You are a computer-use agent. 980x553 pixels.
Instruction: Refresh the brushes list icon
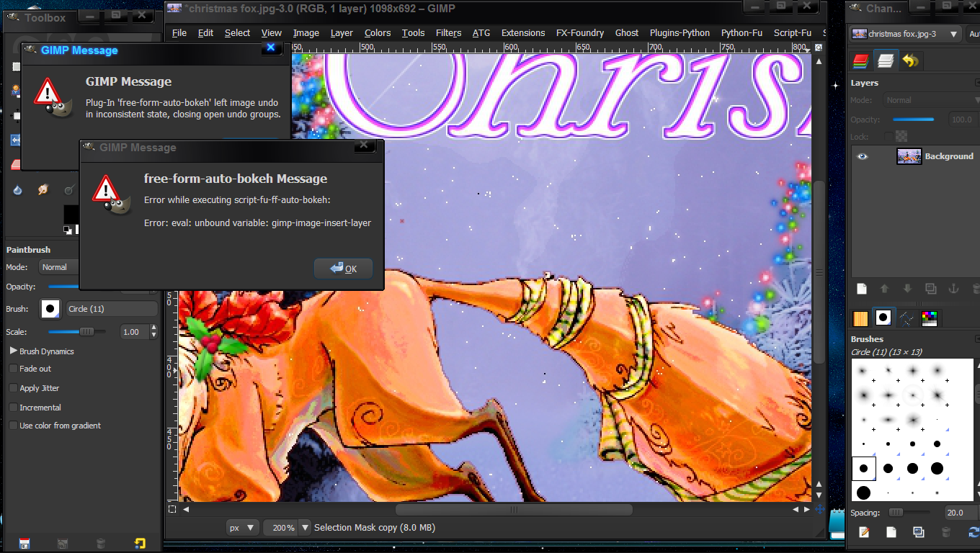[974, 532]
